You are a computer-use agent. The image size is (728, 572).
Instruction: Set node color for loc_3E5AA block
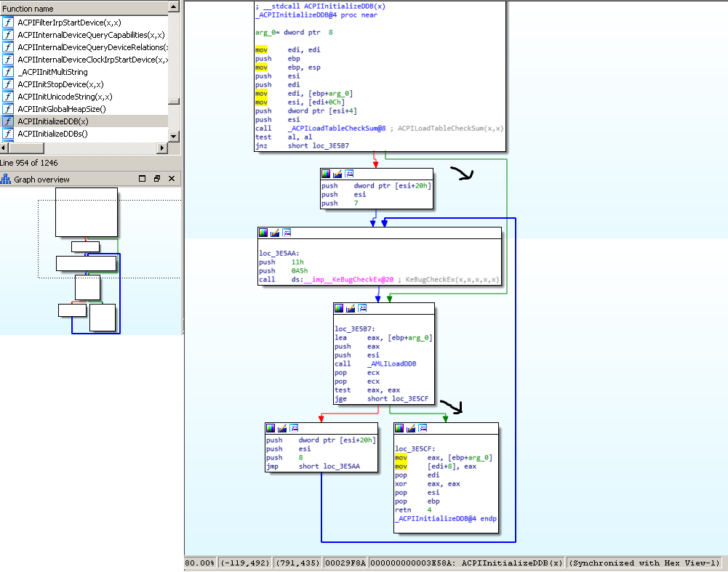(263, 233)
